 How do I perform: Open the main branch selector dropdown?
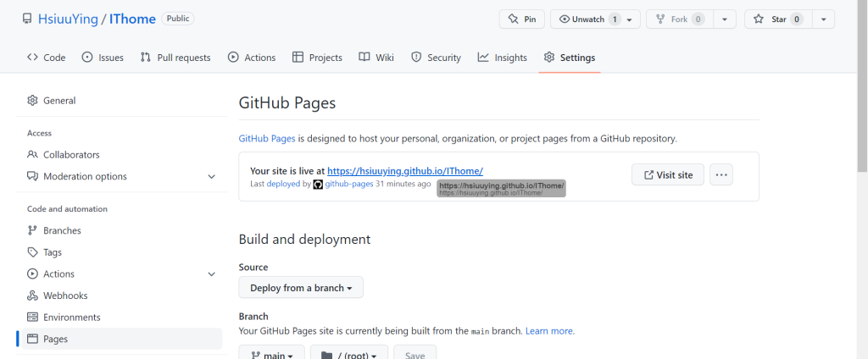[x=271, y=353]
